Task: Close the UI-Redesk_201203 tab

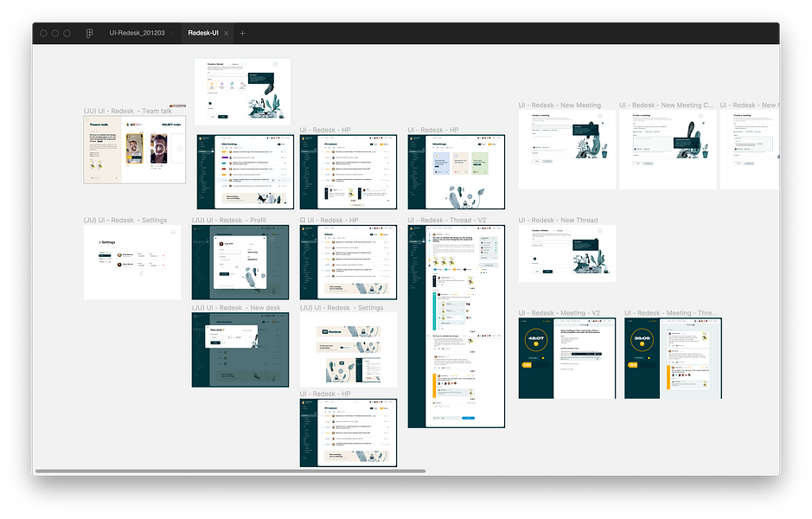Action: coord(172,33)
